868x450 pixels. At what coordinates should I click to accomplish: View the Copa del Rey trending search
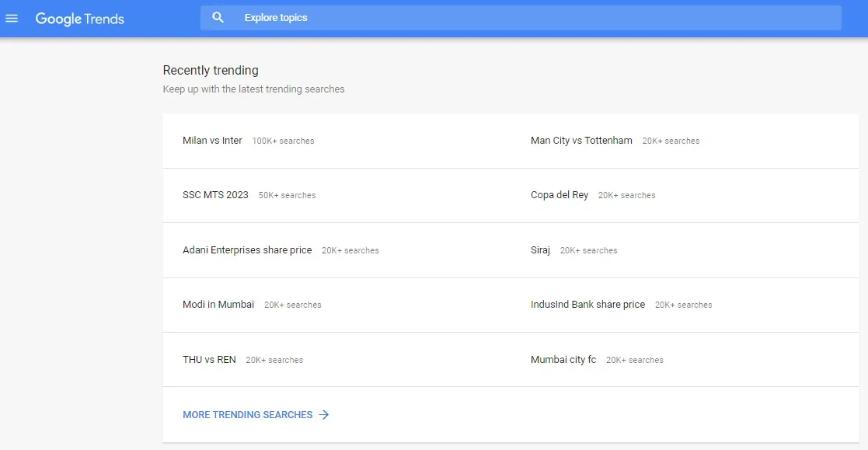[x=559, y=195]
